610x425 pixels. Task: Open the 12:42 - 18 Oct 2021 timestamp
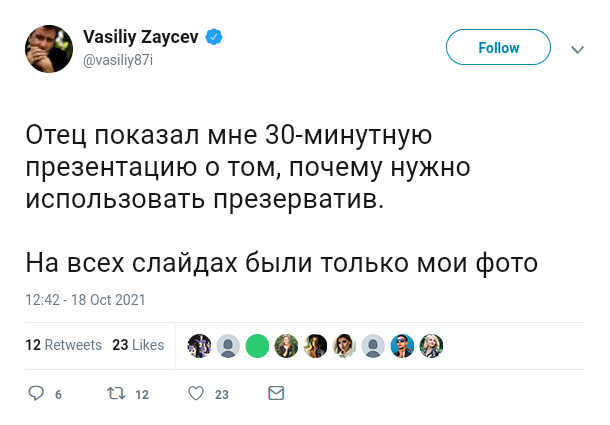tap(86, 299)
